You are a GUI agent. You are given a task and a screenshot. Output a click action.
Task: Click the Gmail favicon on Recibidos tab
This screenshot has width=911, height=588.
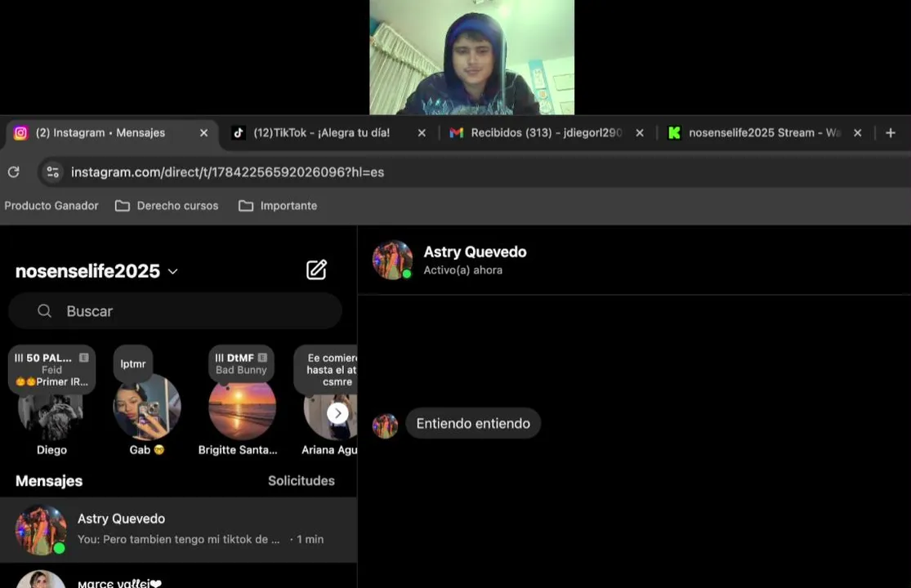456,133
